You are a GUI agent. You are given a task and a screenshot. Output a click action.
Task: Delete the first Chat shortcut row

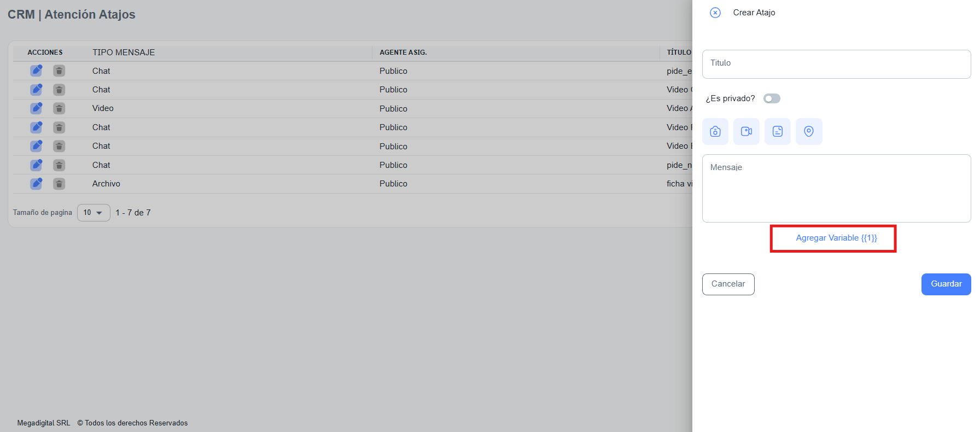click(x=59, y=71)
